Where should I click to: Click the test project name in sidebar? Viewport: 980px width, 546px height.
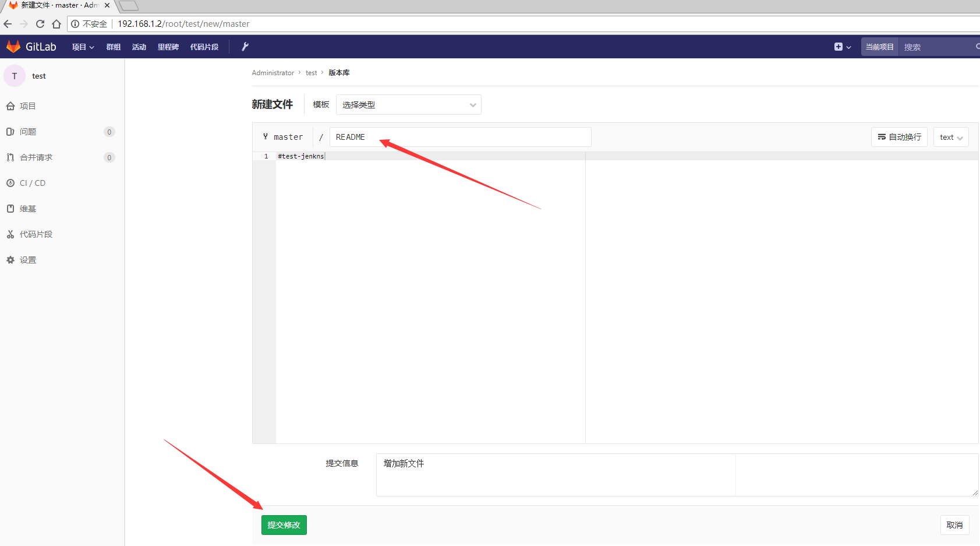click(39, 76)
